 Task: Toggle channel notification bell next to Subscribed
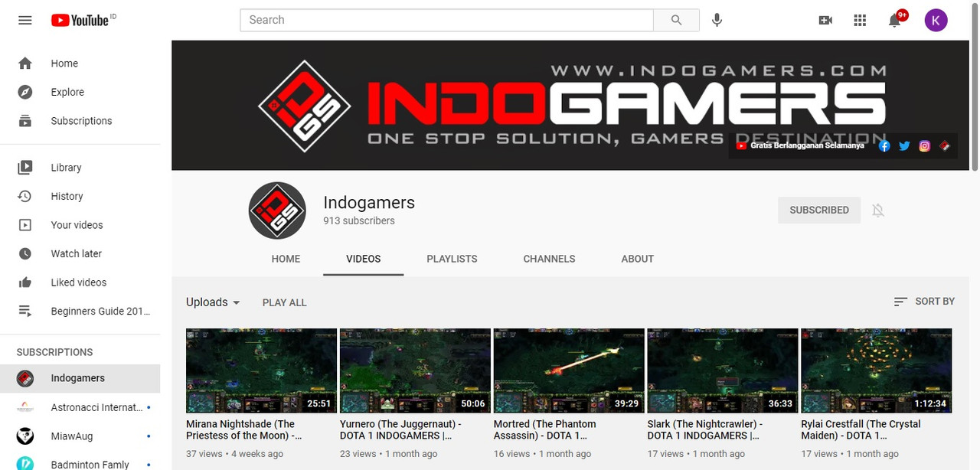[x=878, y=210]
